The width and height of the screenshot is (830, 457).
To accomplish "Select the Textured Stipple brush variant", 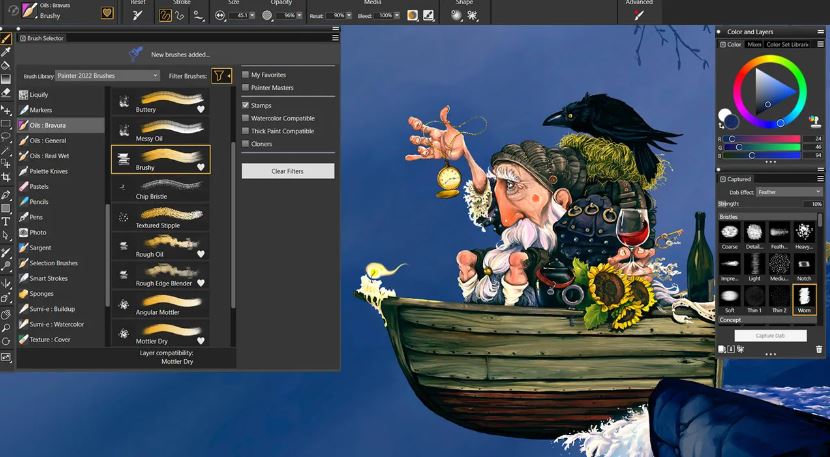I will [x=161, y=217].
